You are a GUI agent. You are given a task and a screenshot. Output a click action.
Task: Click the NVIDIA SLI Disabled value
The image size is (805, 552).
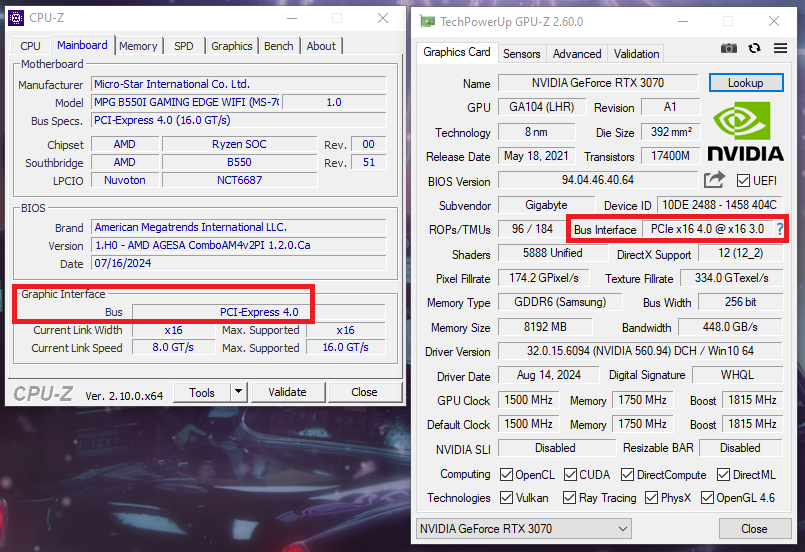coord(556,448)
